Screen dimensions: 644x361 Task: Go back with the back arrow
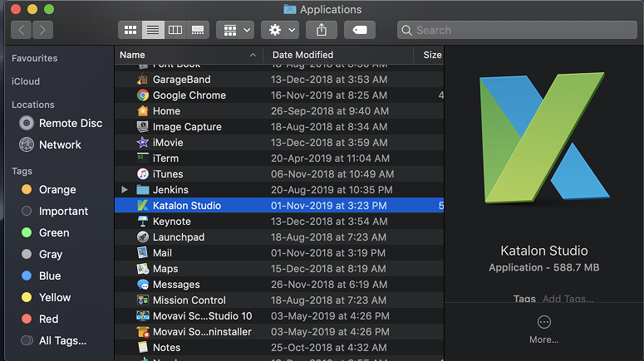(x=22, y=30)
